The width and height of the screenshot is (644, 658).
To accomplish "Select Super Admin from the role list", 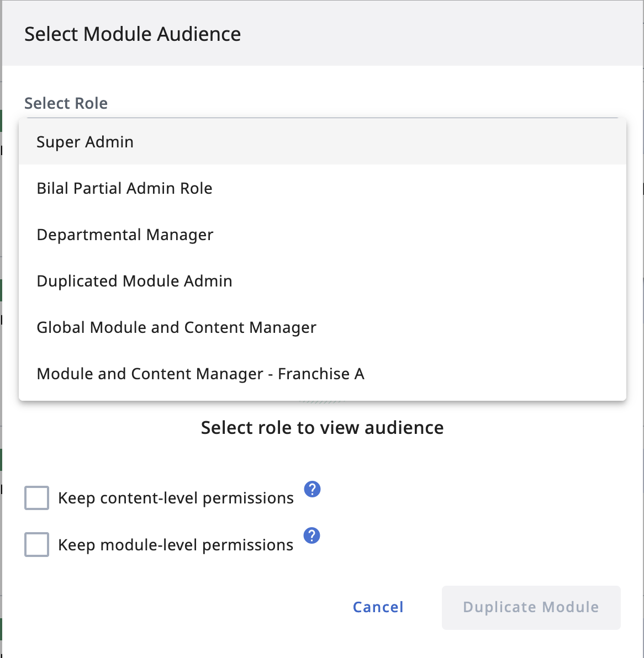I will pos(85,142).
